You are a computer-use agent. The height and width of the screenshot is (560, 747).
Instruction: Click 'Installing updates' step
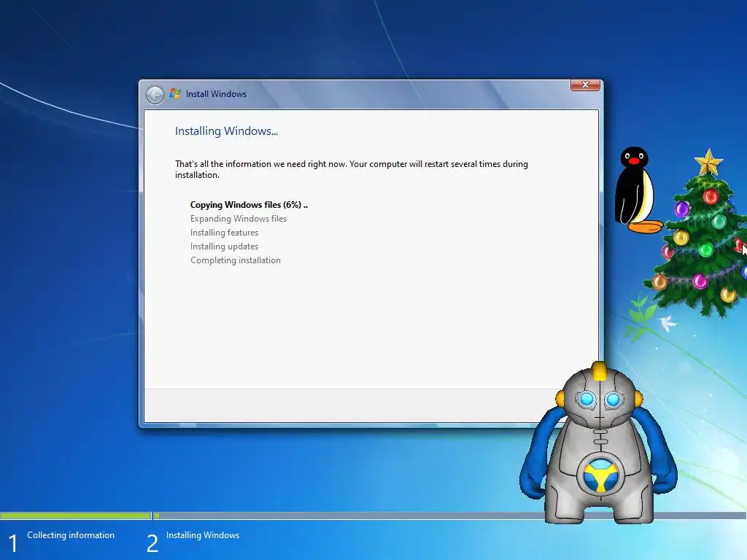click(x=224, y=246)
